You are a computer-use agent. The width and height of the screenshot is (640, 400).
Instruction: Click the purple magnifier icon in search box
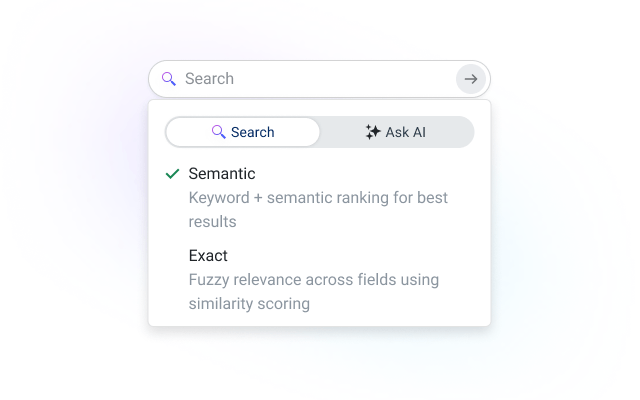[x=169, y=79]
